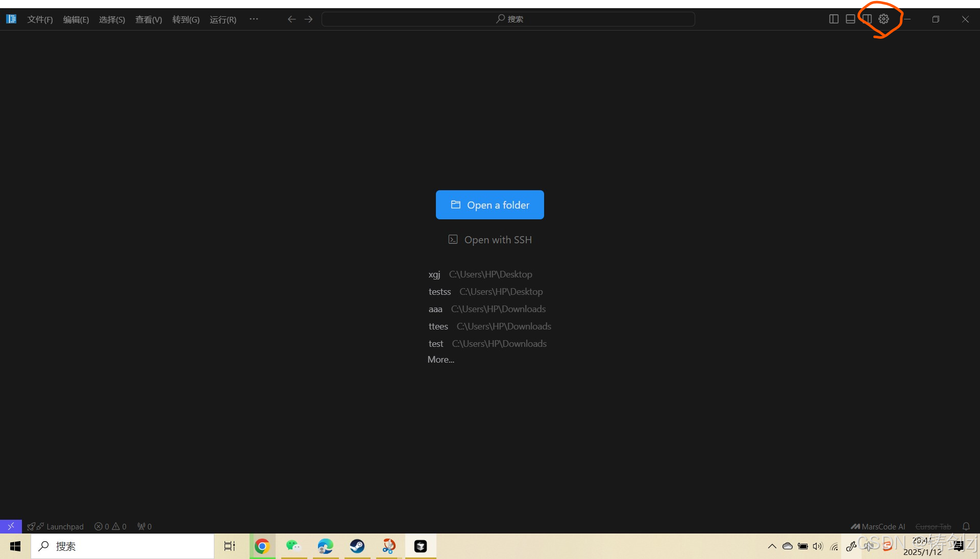980x559 pixels.
Task: Click the Launchpad status bar item
Action: (x=56, y=526)
